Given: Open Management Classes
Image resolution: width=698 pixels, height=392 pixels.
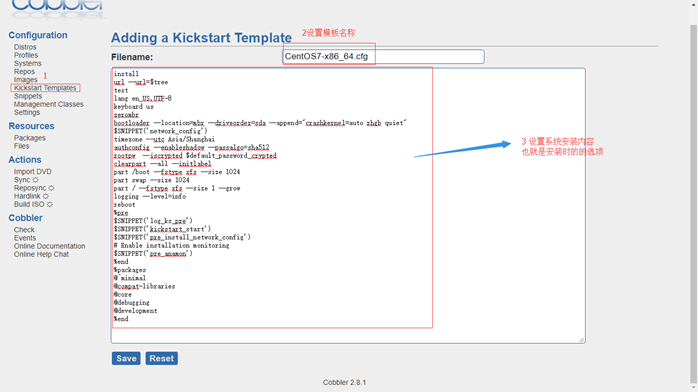Looking at the screenshot, I should [x=49, y=104].
